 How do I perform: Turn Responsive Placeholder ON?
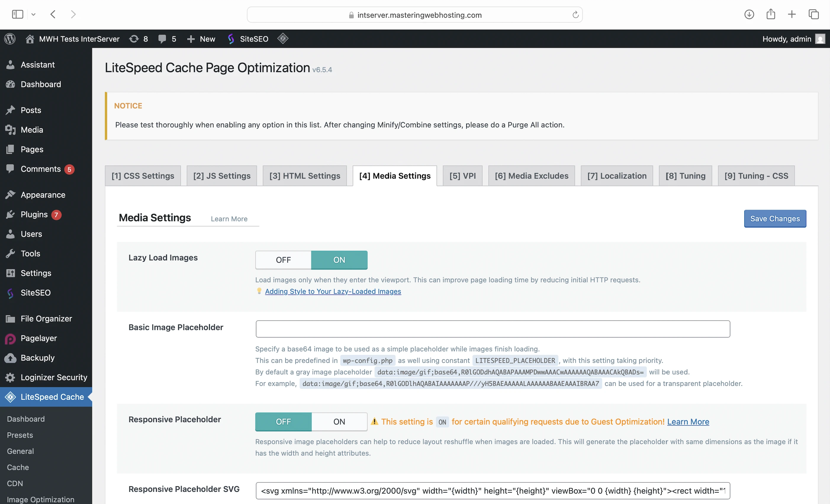click(x=339, y=421)
